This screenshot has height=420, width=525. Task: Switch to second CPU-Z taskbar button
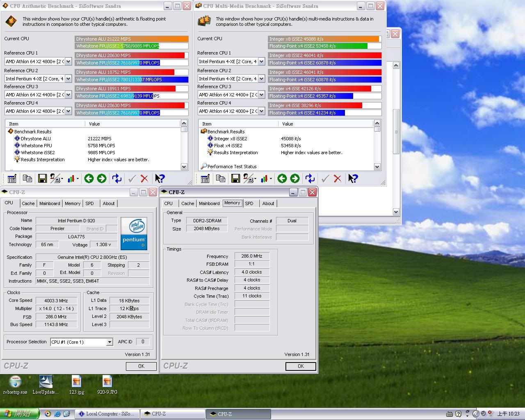(x=238, y=414)
